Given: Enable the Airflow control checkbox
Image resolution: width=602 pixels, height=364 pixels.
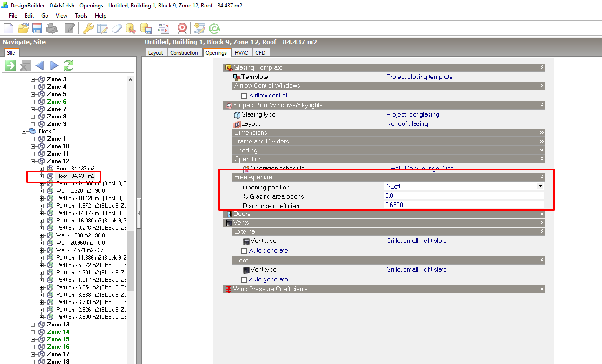Looking at the screenshot, I should [244, 96].
